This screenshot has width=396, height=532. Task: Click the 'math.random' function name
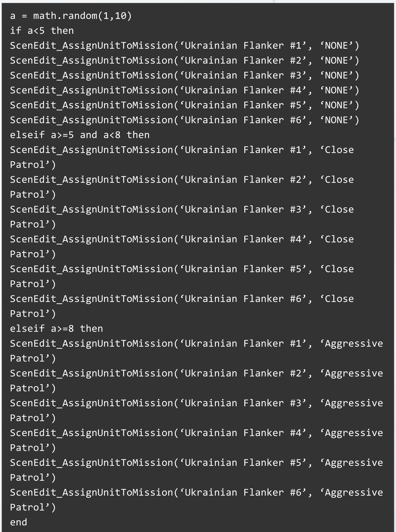65,16
